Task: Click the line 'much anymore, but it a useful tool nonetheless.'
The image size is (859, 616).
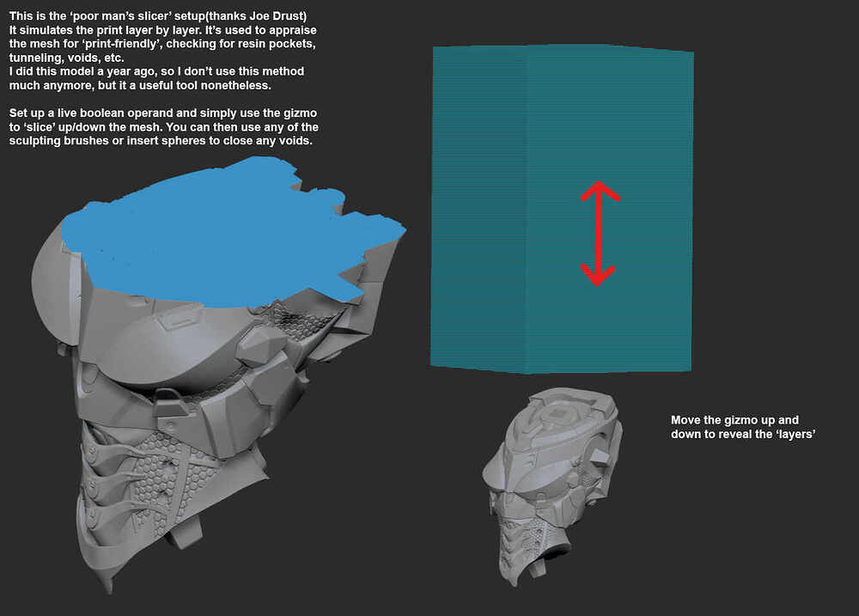Action: click(x=140, y=86)
